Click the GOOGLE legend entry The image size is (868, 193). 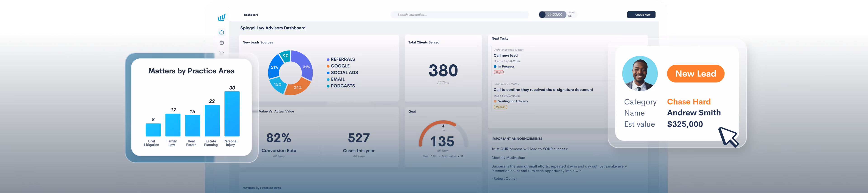tap(338, 66)
